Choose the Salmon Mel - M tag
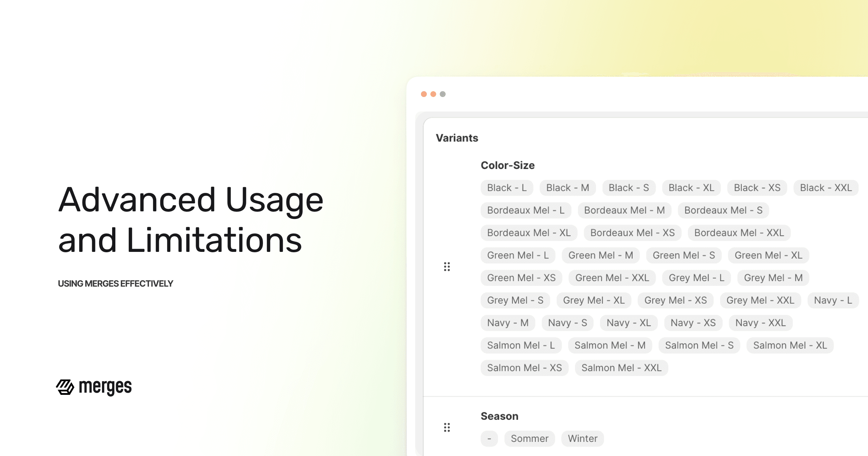 pyautogui.click(x=610, y=345)
